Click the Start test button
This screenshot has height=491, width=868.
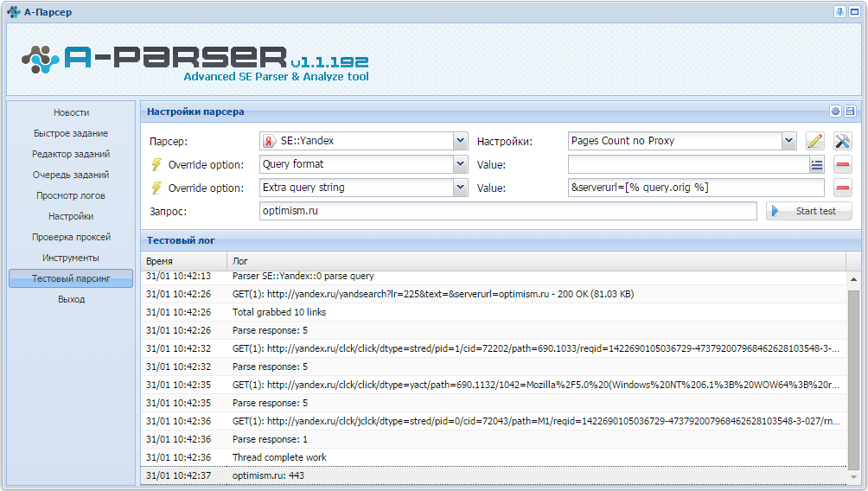pyautogui.click(x=808, y=211)
